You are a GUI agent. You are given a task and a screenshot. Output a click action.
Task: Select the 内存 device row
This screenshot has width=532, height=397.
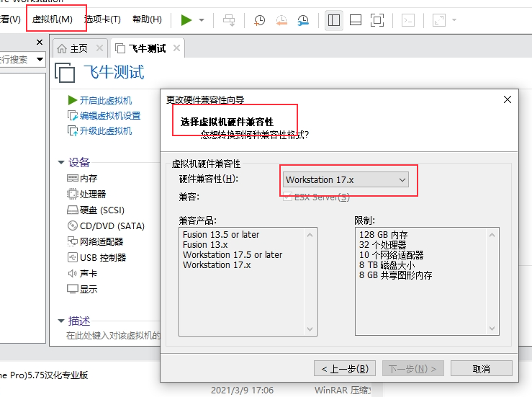83,178
